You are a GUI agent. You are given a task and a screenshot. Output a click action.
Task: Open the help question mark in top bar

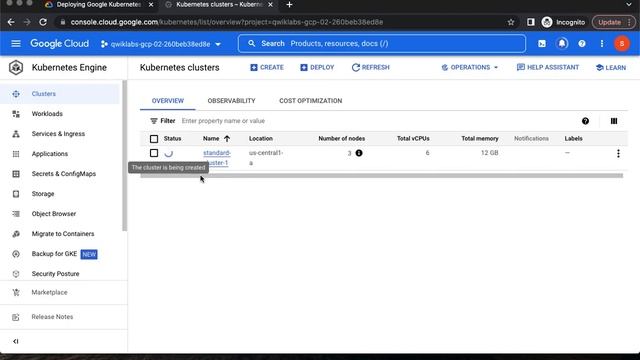[582, 44]
